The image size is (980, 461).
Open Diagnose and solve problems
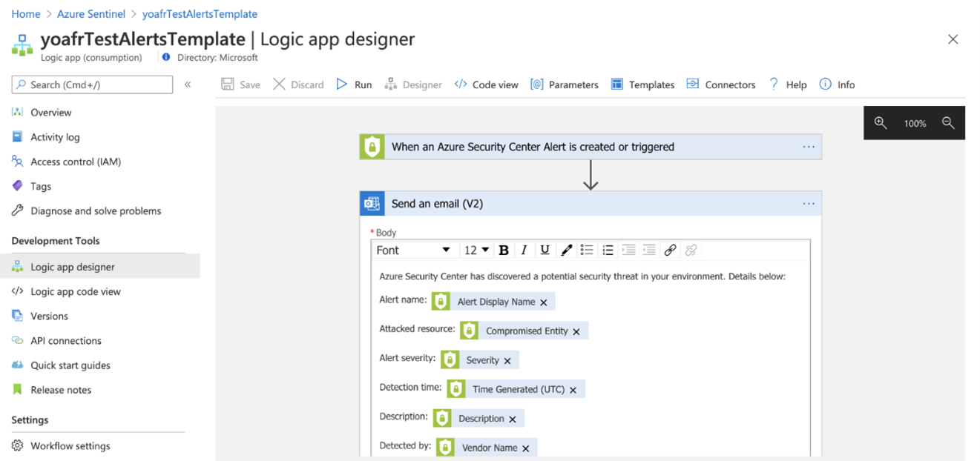coord(96,210)
